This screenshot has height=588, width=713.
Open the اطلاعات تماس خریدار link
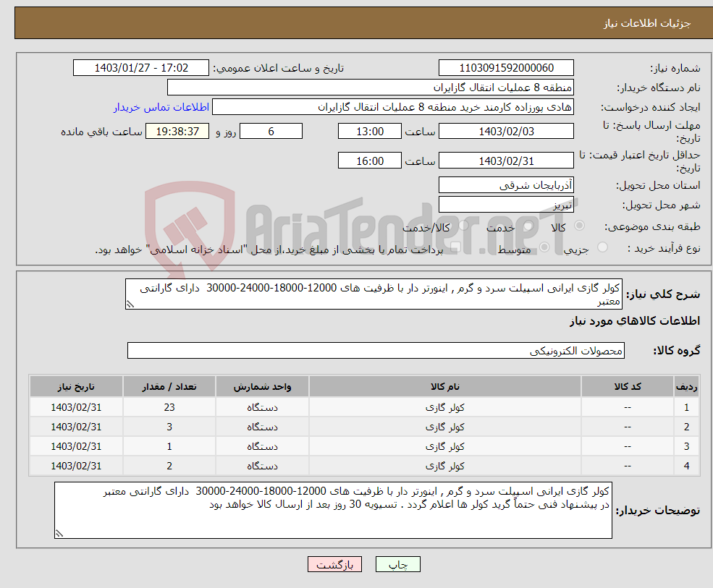[161, 107]
